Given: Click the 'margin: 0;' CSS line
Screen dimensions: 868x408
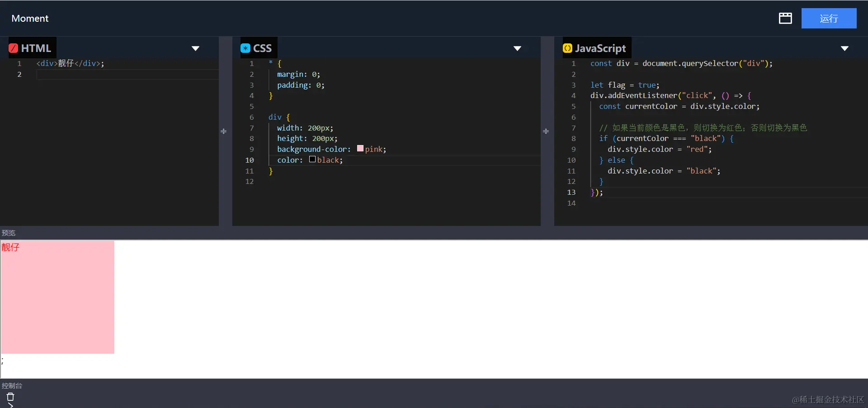Looking at the screenshot, I should (x=298, y=75).
